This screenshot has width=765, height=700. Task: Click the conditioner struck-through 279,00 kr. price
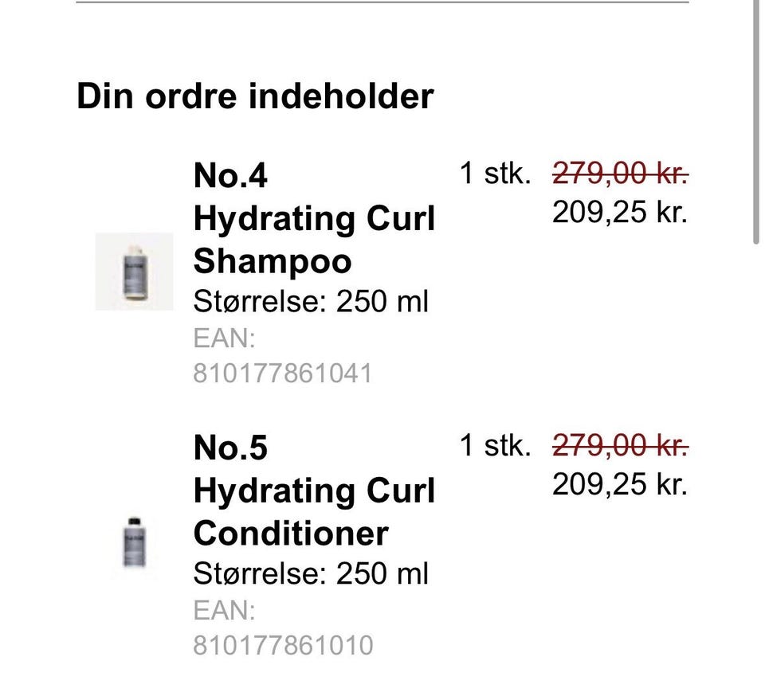coord(620,445)
